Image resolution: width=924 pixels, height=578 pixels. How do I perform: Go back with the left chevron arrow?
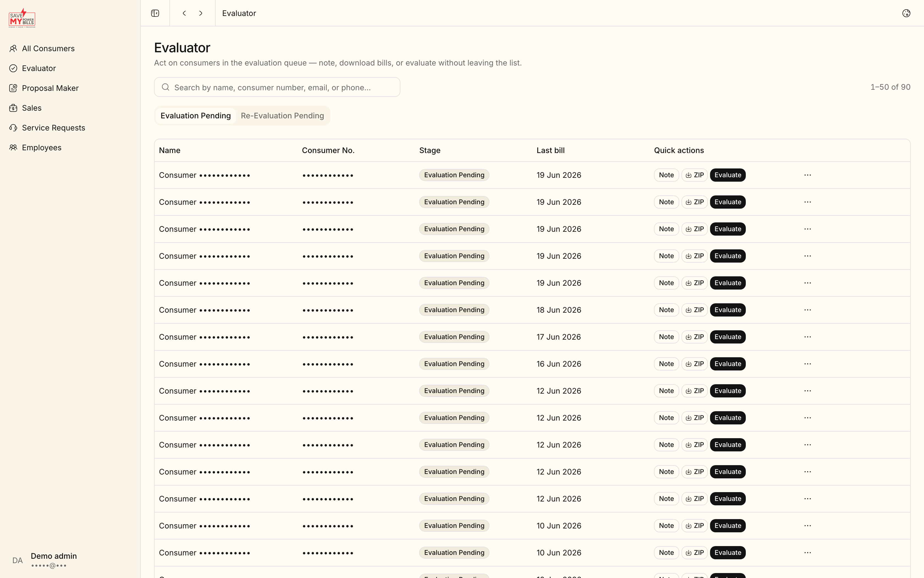pyautogui.click(x=185, y=13)
